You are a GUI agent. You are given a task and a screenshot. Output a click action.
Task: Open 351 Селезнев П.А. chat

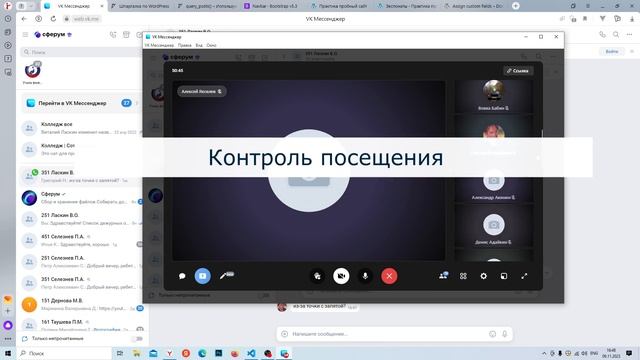click(x=81, y=283)
